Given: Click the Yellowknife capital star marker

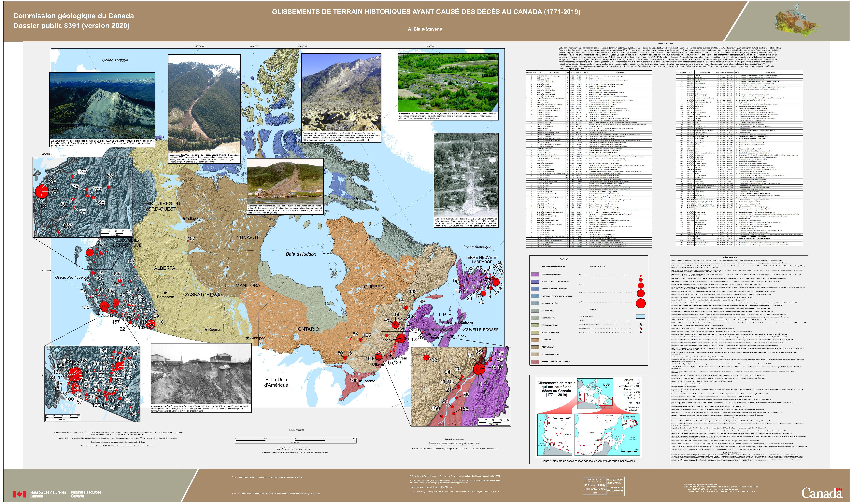Looking at the screenshot, I should pyautogui.click(x=184, y=218).
